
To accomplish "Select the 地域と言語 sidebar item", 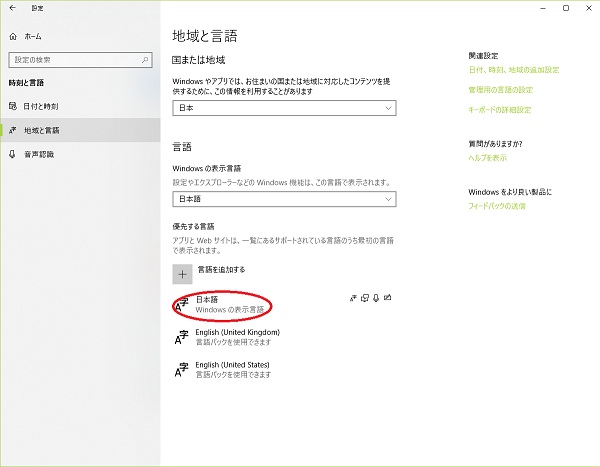I will [x=80, y=130].
